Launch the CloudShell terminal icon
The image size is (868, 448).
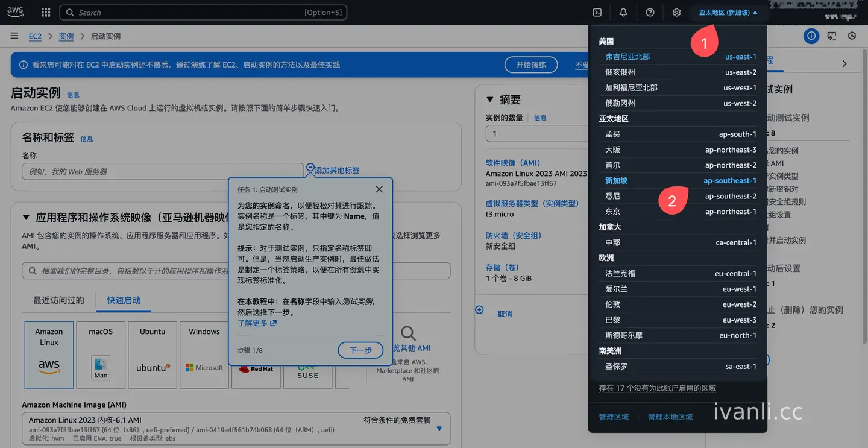(597, 13)
